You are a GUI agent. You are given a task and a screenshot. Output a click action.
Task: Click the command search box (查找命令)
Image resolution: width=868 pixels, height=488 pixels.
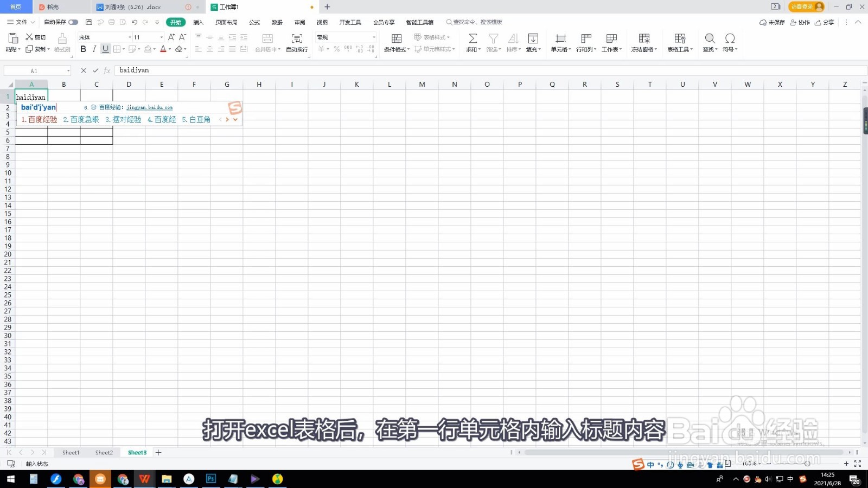click(475, 22)
